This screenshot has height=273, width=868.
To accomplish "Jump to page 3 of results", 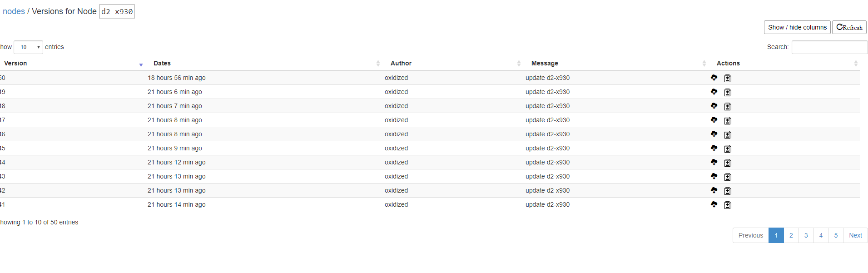I will [x=806, y=235].
